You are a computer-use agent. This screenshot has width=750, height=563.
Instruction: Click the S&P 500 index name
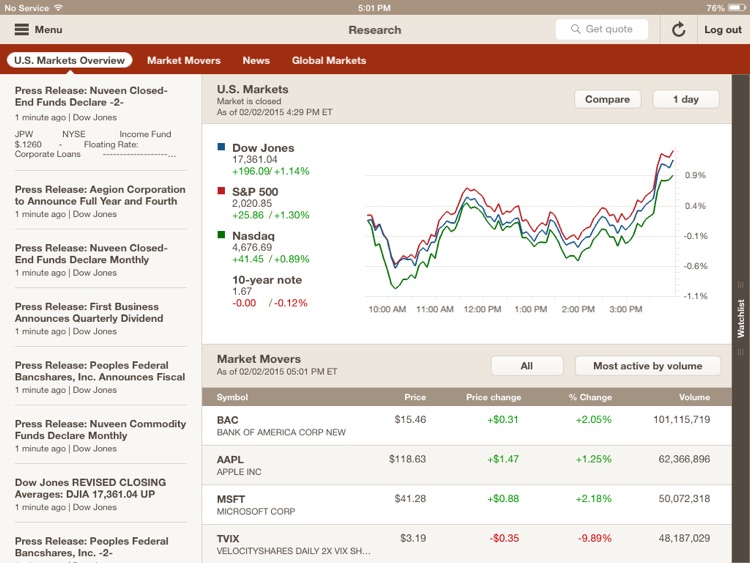pyautogui.click(x=255, y=192)
